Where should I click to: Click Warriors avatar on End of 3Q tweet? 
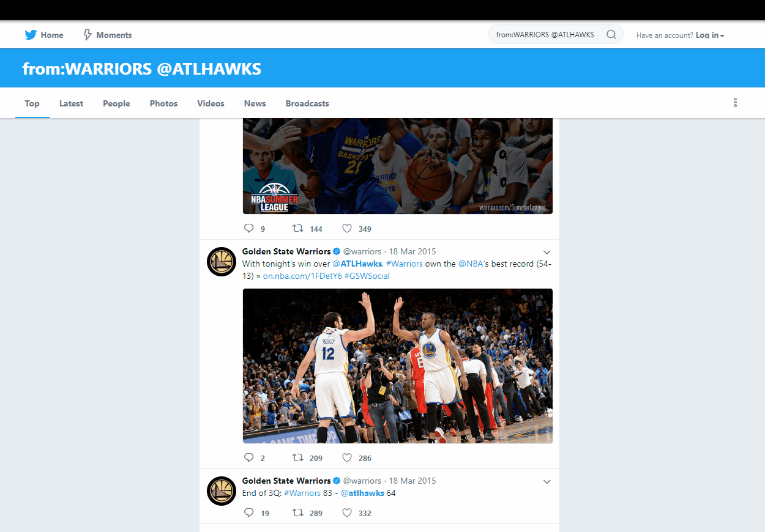coord(222,491)
